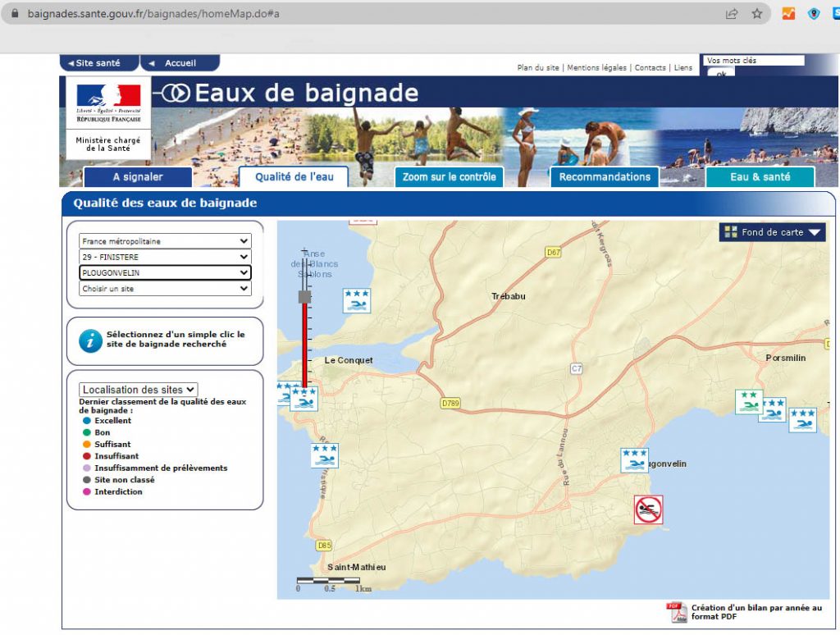This screenshot has height=635, width=840.
Task: Click the share page icon in the address bar
Action: pyautogui.click(x=732, y=13)
